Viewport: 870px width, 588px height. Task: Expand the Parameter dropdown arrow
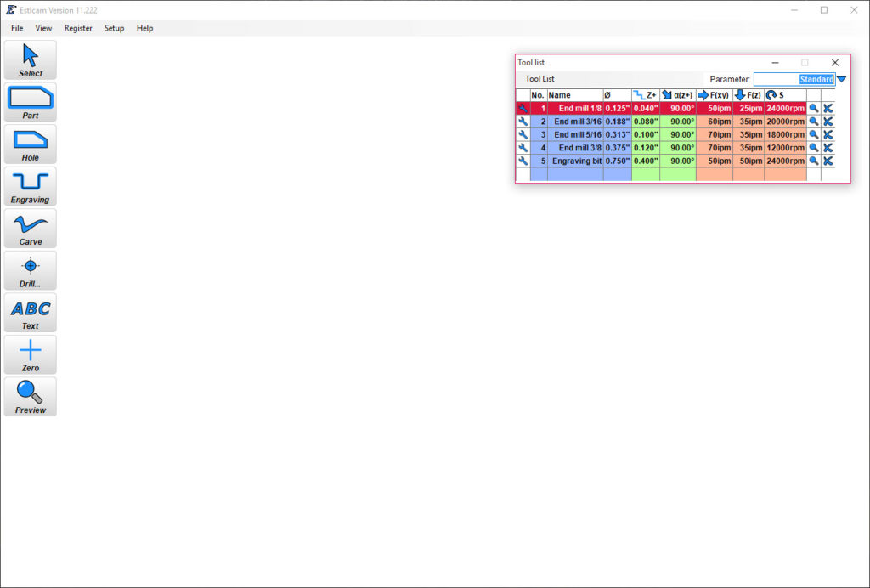[842, 79]
